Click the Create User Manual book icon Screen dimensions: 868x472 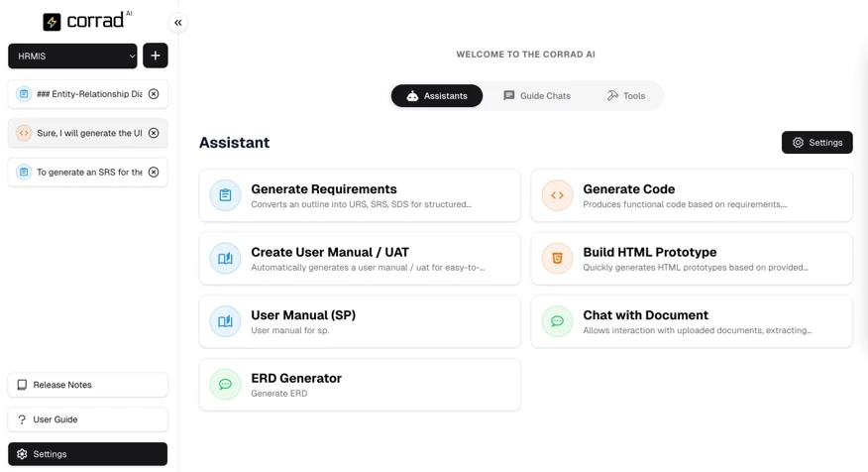[225, 259]
